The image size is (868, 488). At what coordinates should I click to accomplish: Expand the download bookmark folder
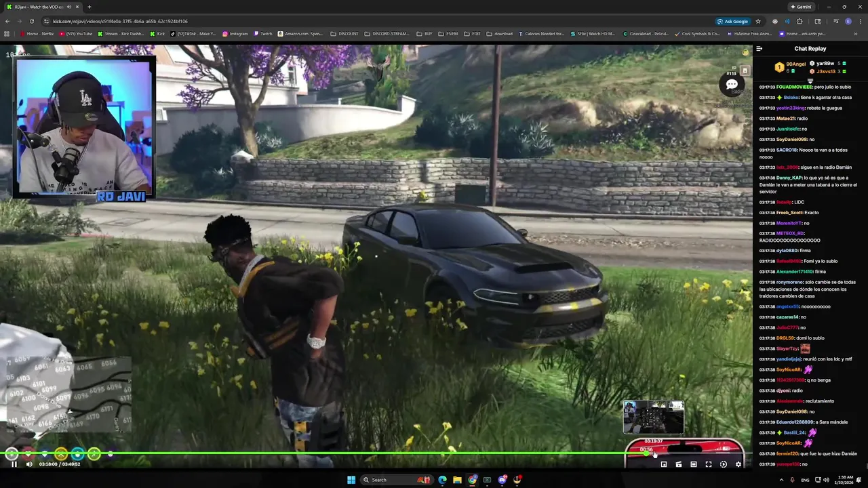(500, 33)
